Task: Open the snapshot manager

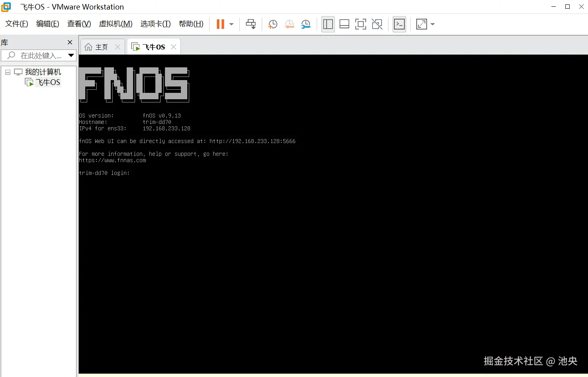Action: [x=306, y=24]
